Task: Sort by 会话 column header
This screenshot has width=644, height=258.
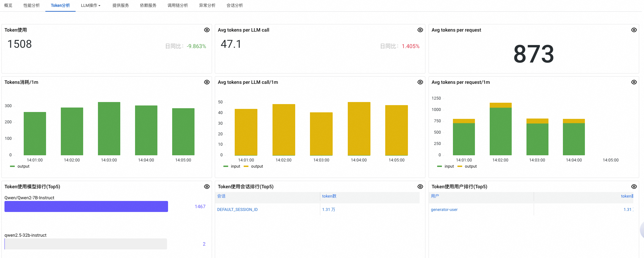Action: [x=221, y=196]
